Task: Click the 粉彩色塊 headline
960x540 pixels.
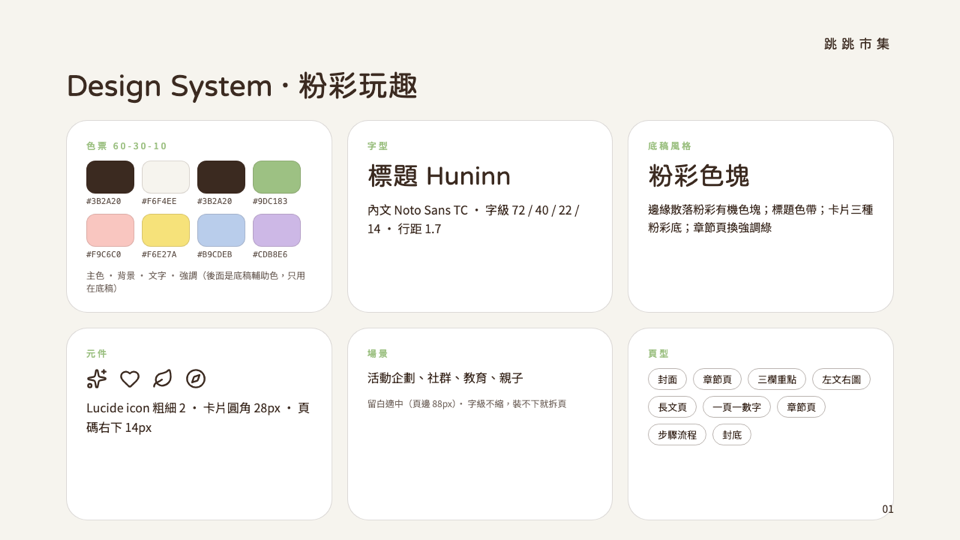Action: pyautogui.click(x=699, y=176)
